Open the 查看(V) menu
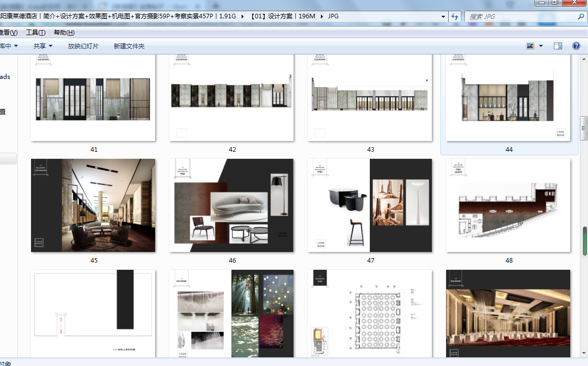Image resolution: width=588 pixels, height=366 pixels. click(x=8, y=33)
